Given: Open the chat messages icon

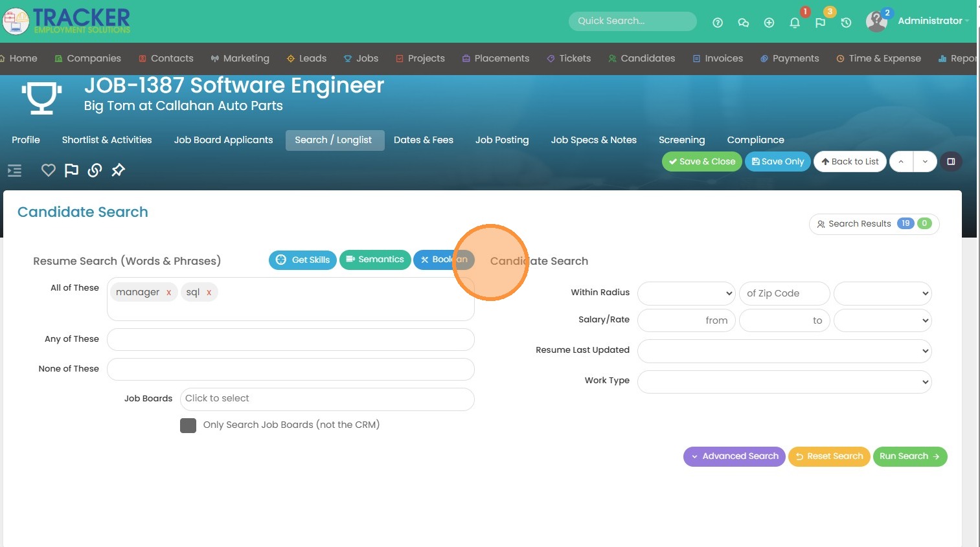Looking at the screenshot, I should pyautogui.click(x=743, y=23).
